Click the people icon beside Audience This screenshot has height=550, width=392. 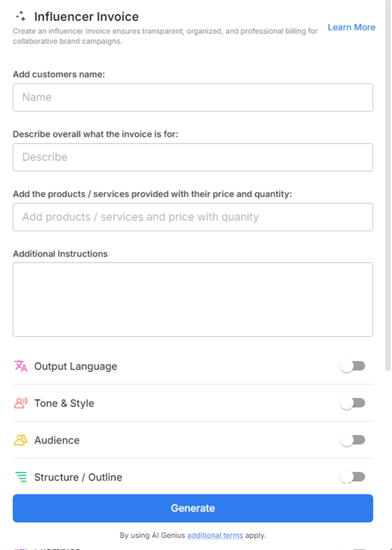coord(19,440)
